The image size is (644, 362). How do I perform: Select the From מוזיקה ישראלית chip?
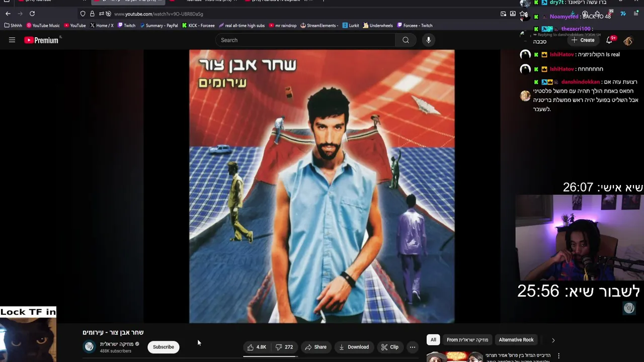pyautogui.click(x=467, y=340)
